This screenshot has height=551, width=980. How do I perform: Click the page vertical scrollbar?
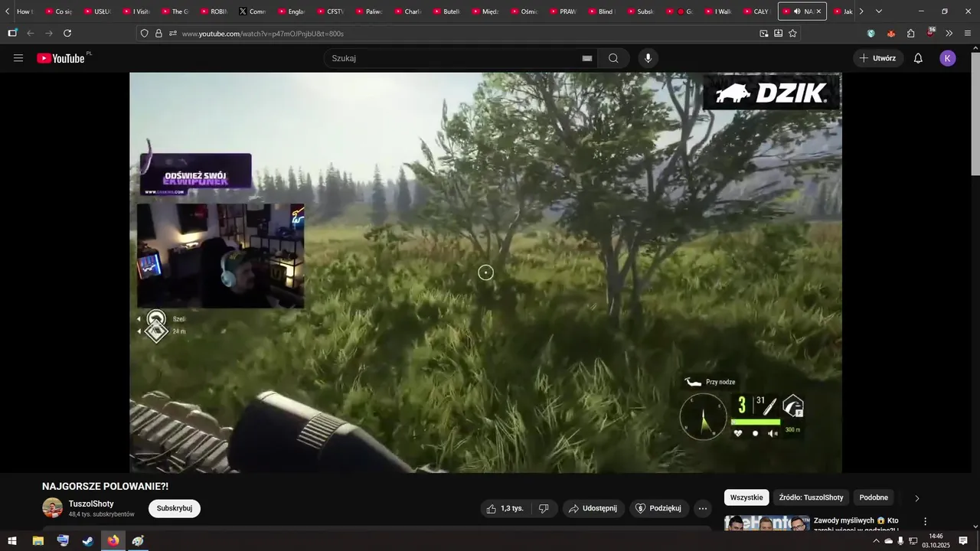pyautogui.click(x=975, y=115)
